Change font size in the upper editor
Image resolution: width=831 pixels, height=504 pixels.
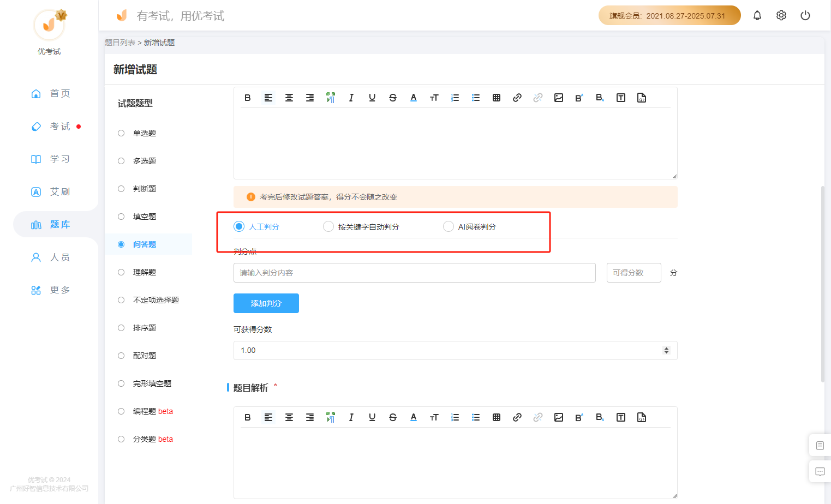[434, 98]
